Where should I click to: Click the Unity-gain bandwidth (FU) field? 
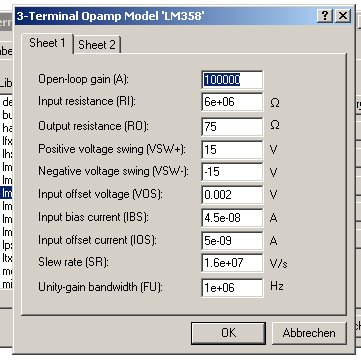pyautogui.click(x=232, y=287)
